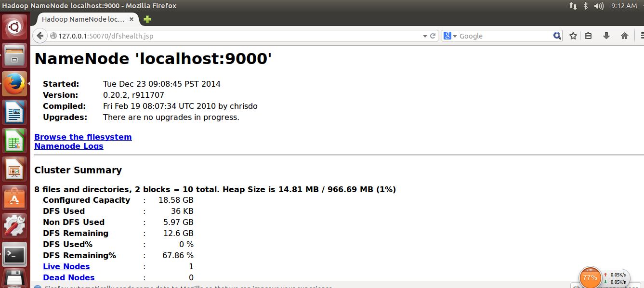Open Ubuntu Dash home launcher
The height and width of the screenshot is (288, 644).
click(14, 27)
